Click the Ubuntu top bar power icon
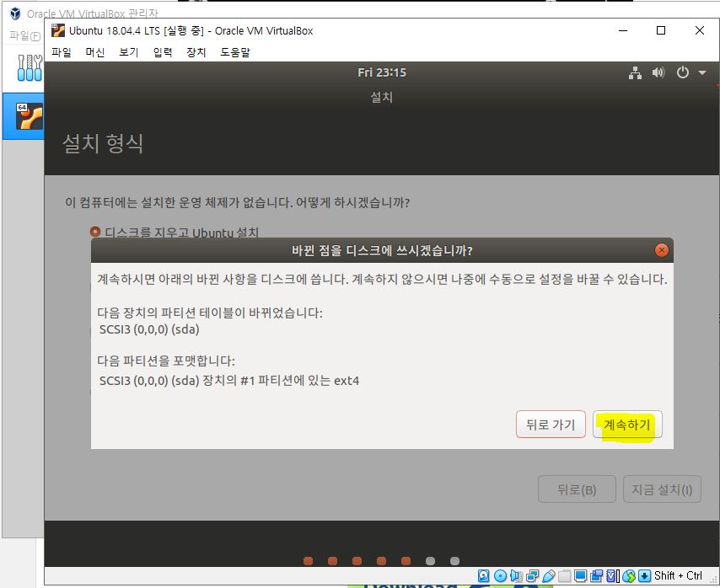 pos(682,72)
